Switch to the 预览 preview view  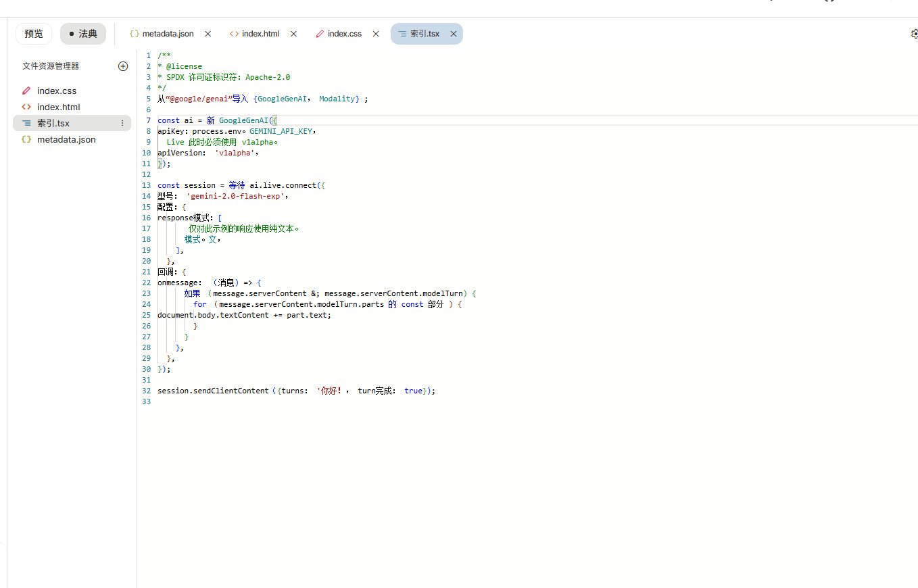[x=34, y=34]
